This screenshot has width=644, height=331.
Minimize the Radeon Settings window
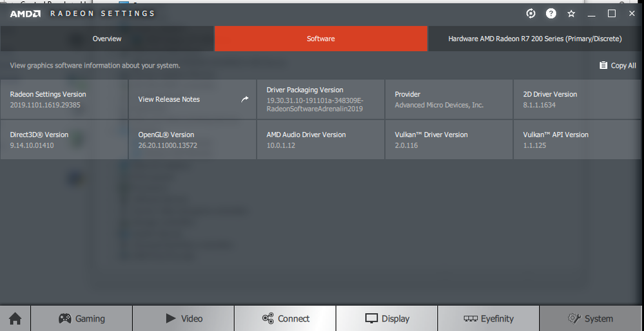[x=591, y=14]
